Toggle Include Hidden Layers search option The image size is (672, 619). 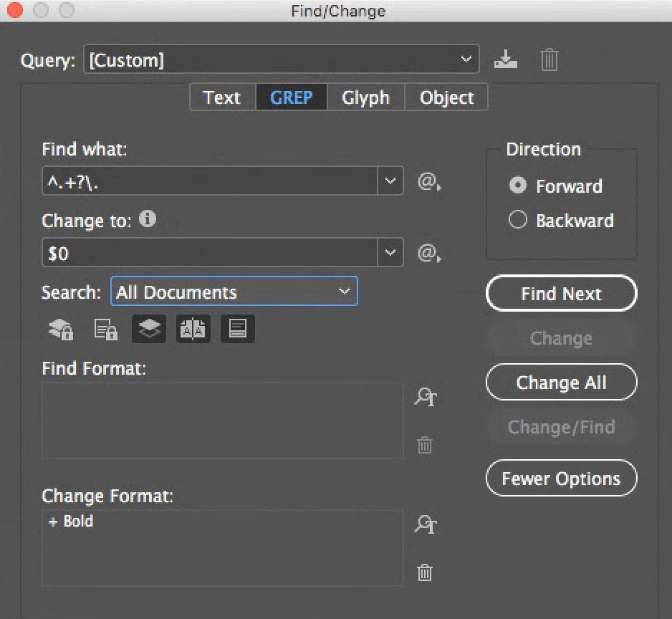149,329
